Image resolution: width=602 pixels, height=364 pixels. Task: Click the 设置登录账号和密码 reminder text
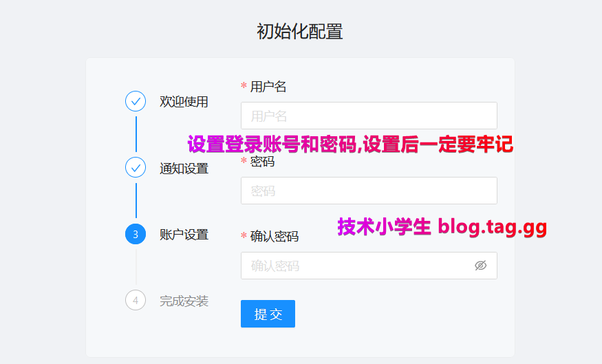pos(350,144)
